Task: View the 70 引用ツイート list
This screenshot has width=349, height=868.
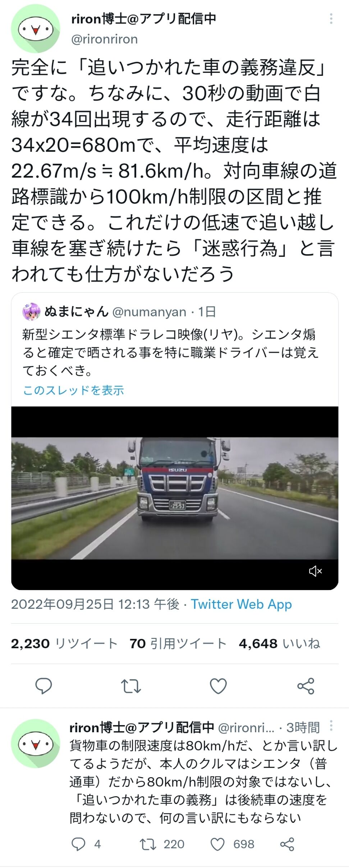Action: [x=178, y=644]
